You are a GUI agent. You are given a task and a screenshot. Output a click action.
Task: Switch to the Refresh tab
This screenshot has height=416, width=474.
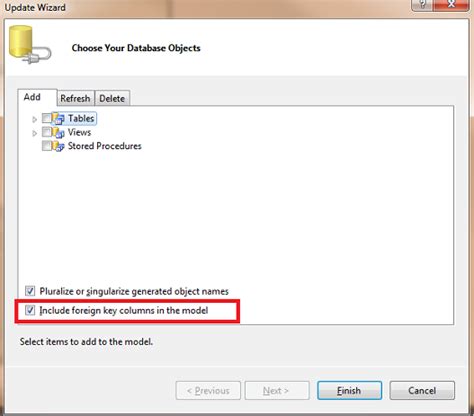75,98
